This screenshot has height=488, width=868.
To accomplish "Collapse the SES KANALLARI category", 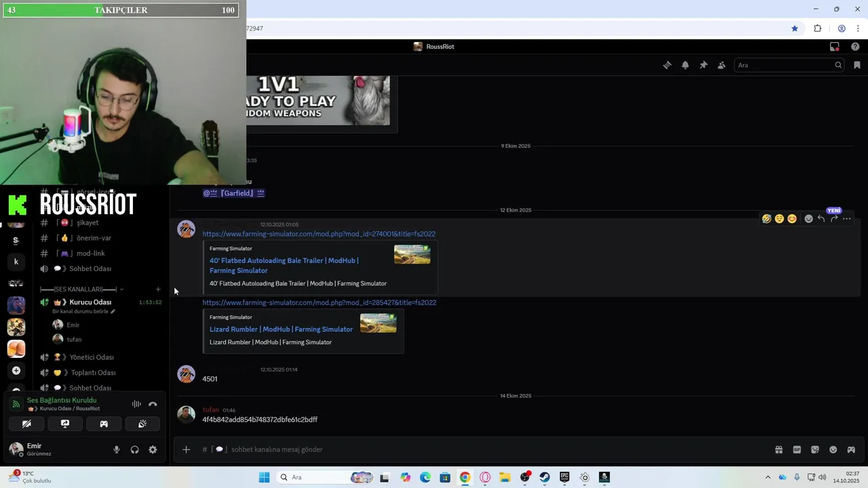I will [x=81, y=289].
